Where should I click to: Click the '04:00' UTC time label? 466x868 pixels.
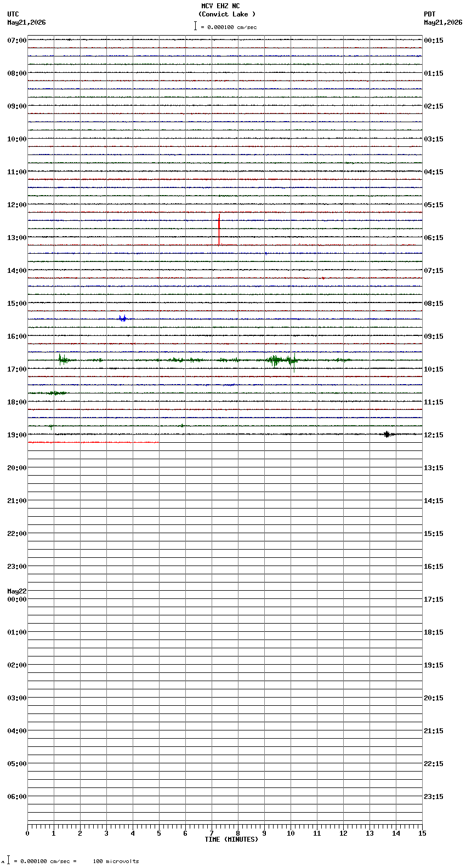pyautogui.click(x=17, y=731)
